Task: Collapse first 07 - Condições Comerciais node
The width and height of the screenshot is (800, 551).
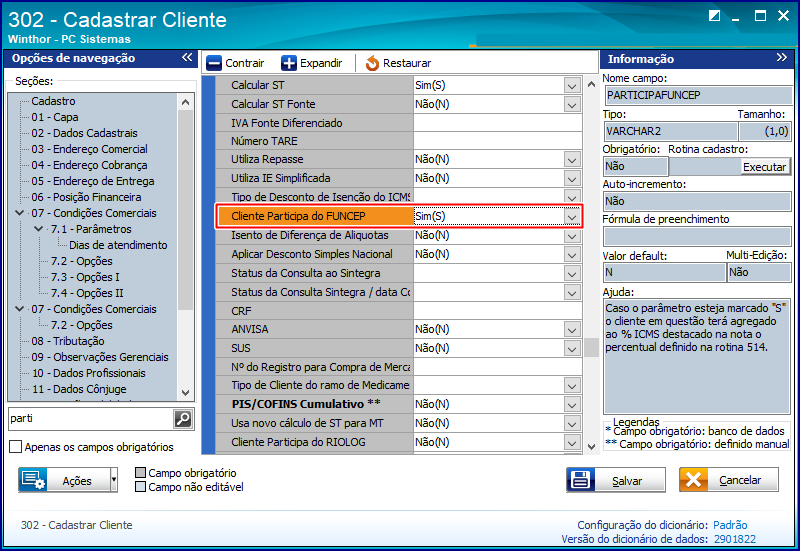Action: point(19,213)
